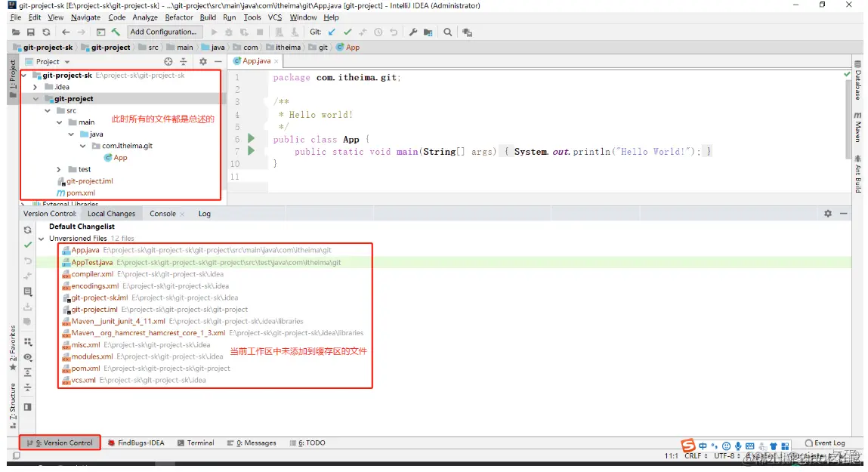Open the FindBugs-IDEA tool window

click(136, 443)
